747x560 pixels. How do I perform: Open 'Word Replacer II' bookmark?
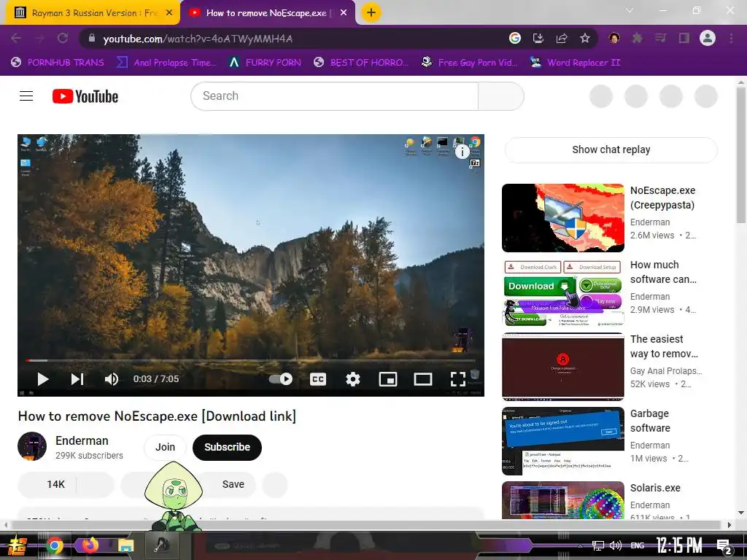(x=575, y=63)
